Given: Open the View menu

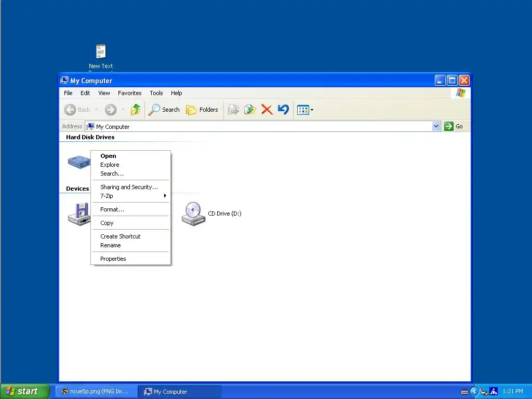Looking at the screenshot, I should click(x=104, y=93).
